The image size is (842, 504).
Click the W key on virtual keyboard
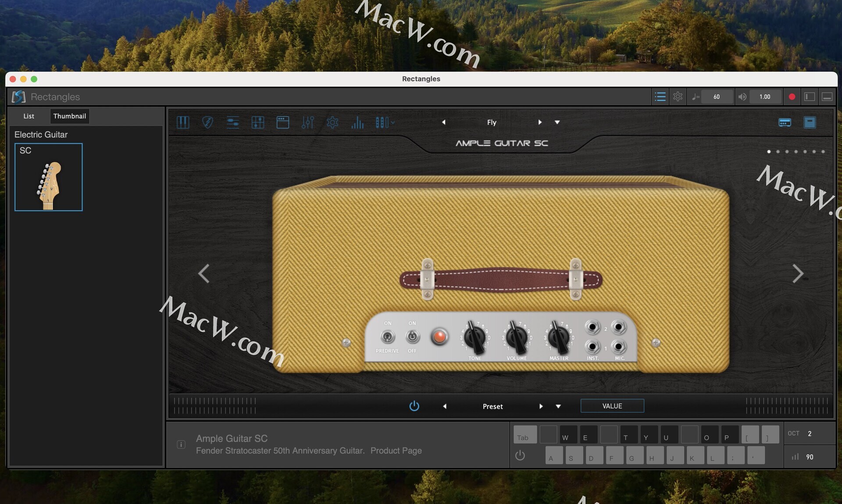tap(568, 434)
